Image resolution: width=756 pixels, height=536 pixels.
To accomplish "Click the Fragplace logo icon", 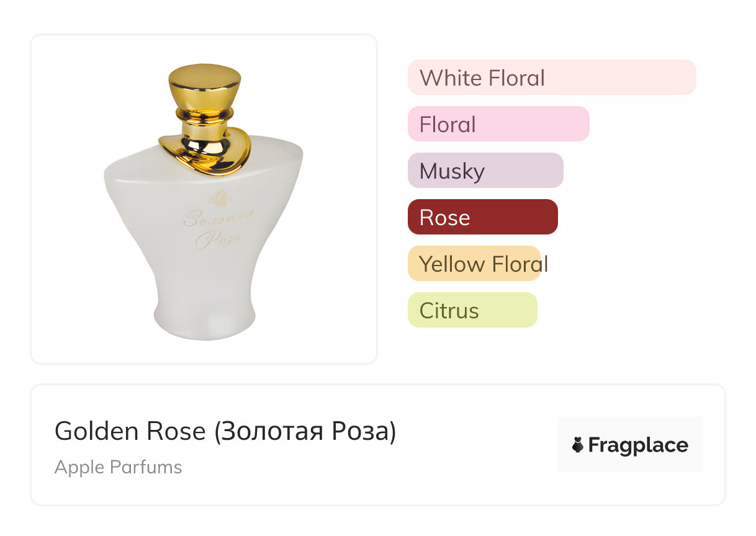I will (x=578, y=445).
